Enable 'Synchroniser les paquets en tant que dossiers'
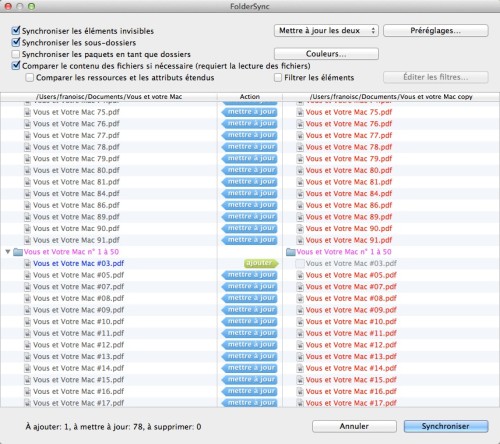Image resolution: width=500 pixels, height=444 pixels. point(16,54)
